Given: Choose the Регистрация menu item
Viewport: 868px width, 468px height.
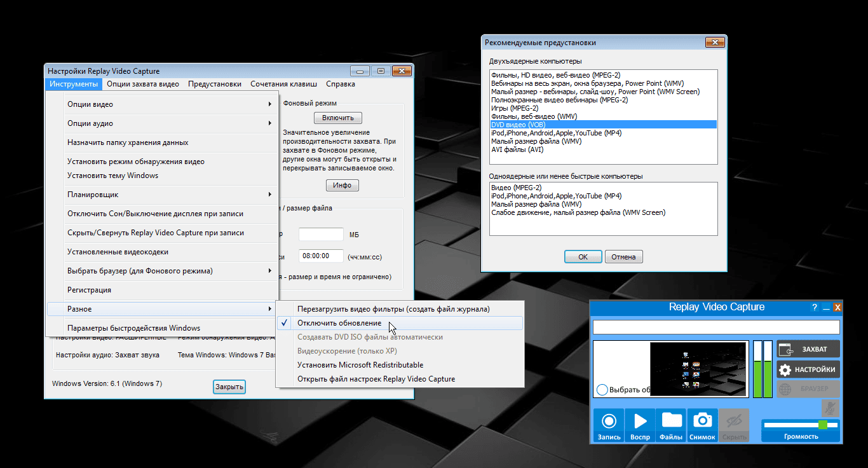Looking at the screenshot, I should tap(162, 290).
